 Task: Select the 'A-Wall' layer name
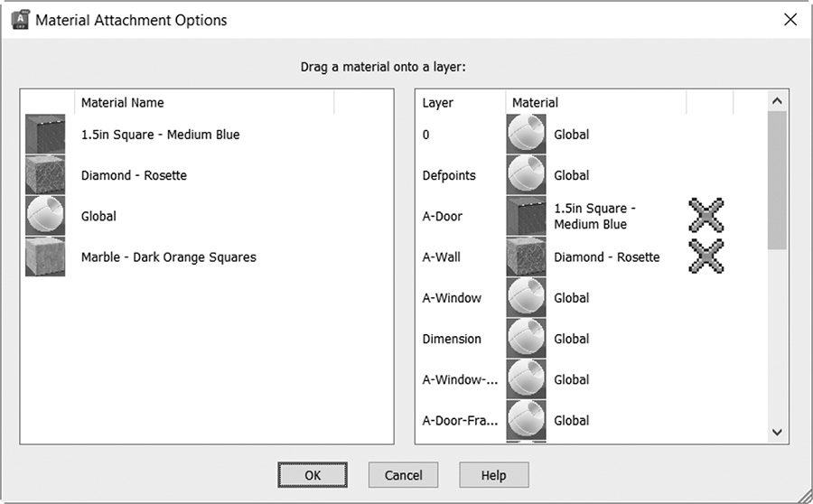point(441,257)
